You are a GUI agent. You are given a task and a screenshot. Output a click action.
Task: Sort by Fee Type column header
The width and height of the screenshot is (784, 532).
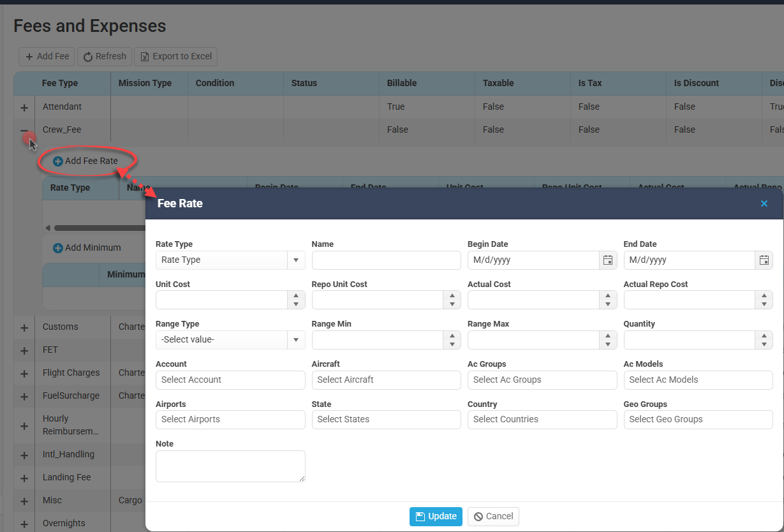coord(60,84)
